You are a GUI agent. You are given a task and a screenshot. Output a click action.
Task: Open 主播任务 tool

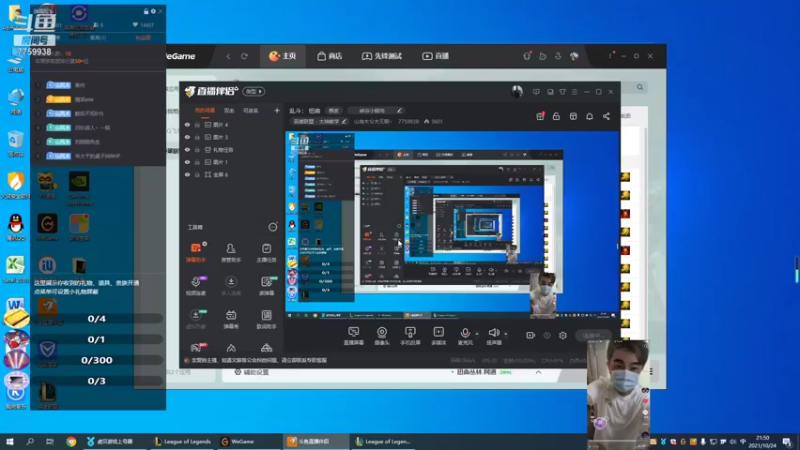click(266, 253)
